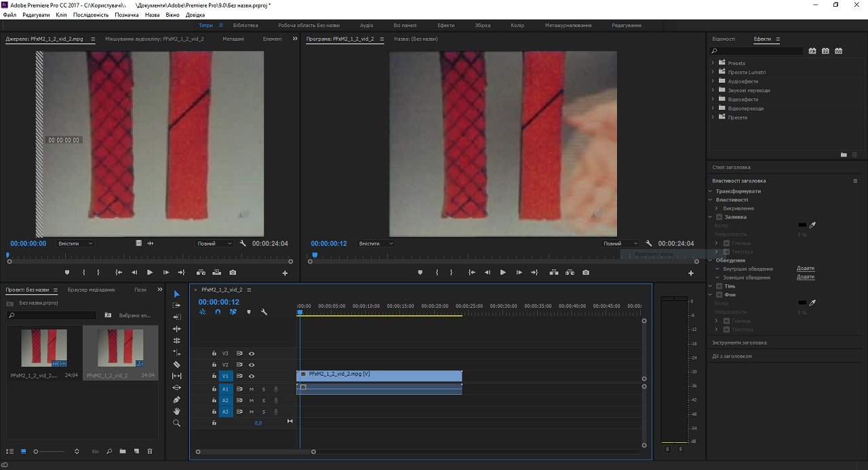Viewport: 868px width, 470px height.
Task: Open timeline display settings wrench
Action: (x=264, y=312)
